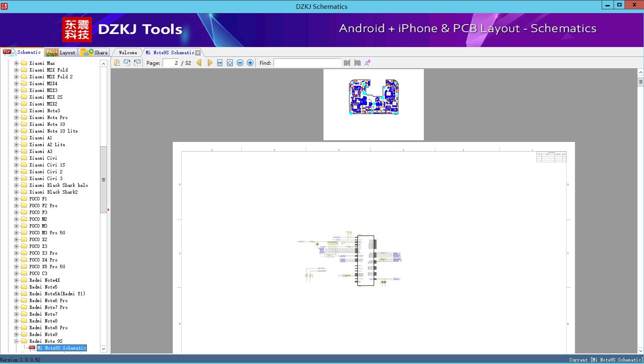Viewport: 644px width, 364px height.
Task: Click Current [Mi Note9S Schematic] status text
Action: click(606, 360)
